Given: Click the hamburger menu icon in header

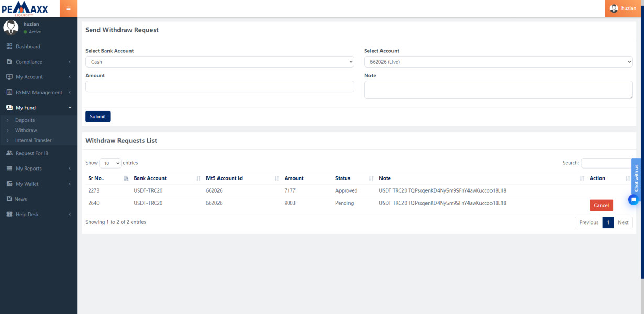Looking at the screenshot, I should pyautogui.click(x=68, y=8).
